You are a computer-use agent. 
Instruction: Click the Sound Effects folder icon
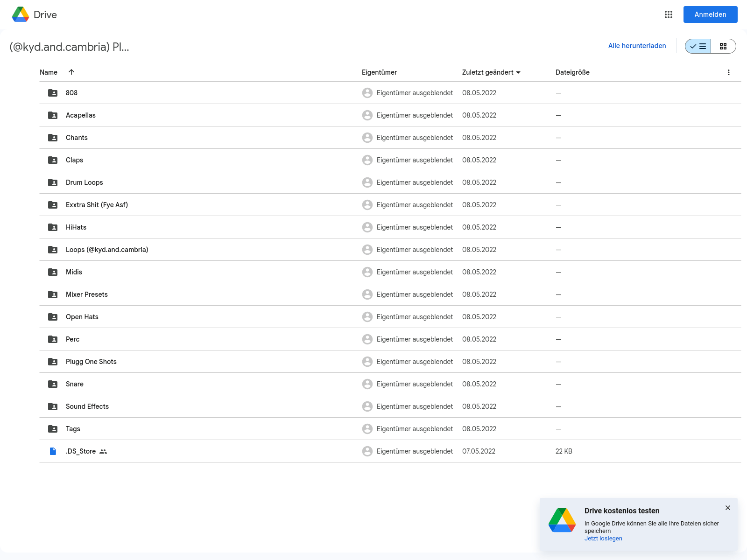coord(53,406)
